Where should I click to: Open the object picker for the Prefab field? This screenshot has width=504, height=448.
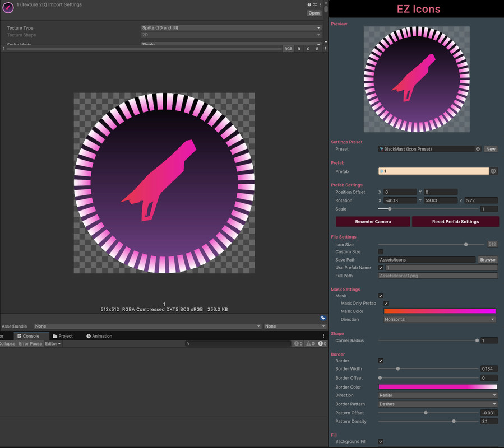493,171
